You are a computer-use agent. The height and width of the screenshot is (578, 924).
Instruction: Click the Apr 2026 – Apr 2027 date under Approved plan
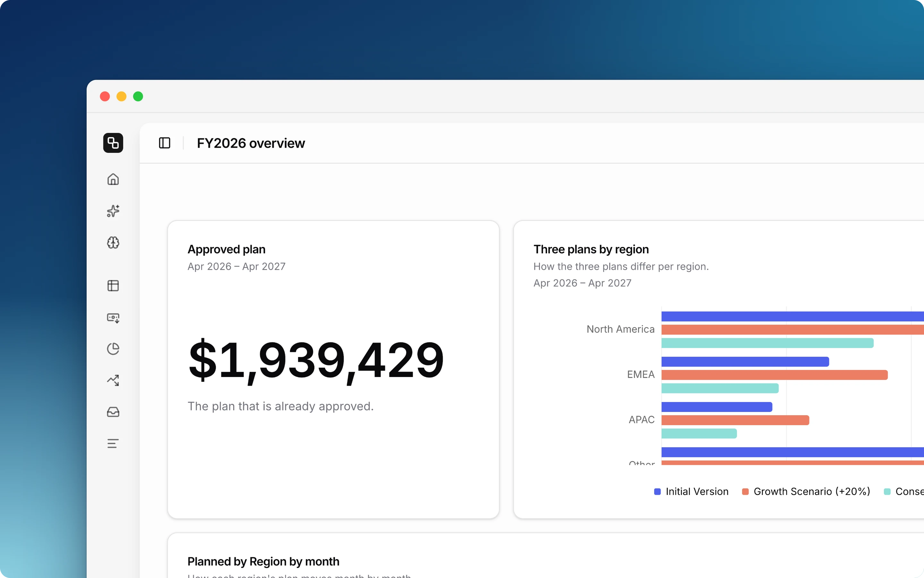236,267
